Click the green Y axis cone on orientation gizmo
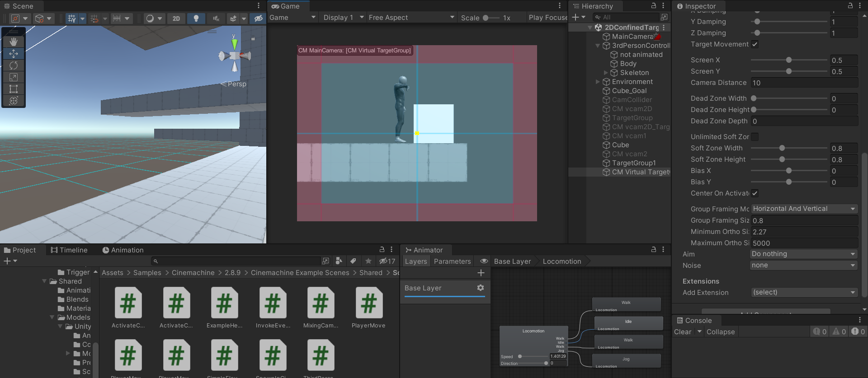 coord(234,44)
